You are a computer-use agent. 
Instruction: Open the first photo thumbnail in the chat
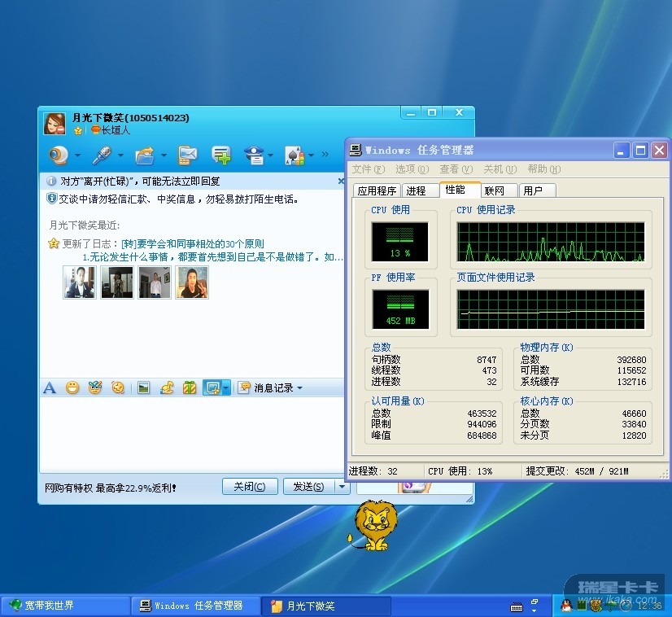[80, 282]
